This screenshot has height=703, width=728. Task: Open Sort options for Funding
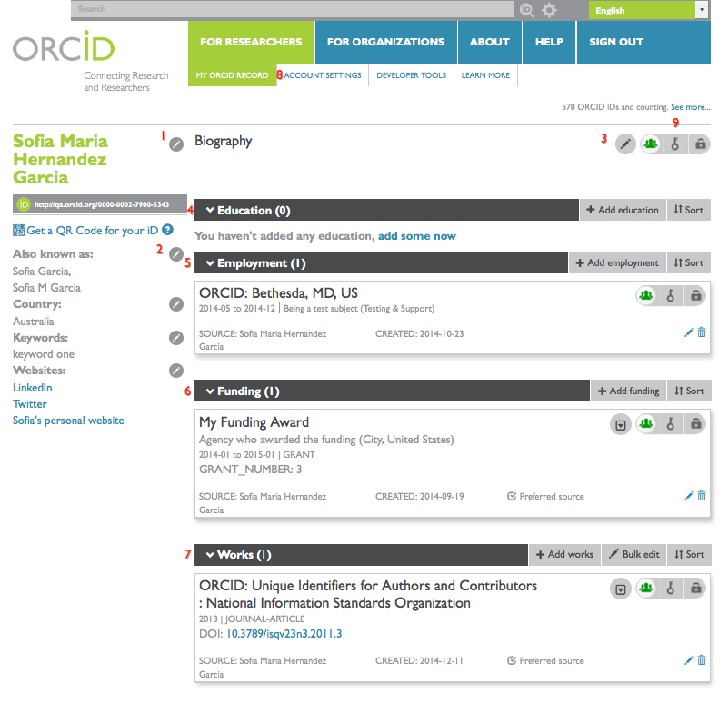click(689, 391)
